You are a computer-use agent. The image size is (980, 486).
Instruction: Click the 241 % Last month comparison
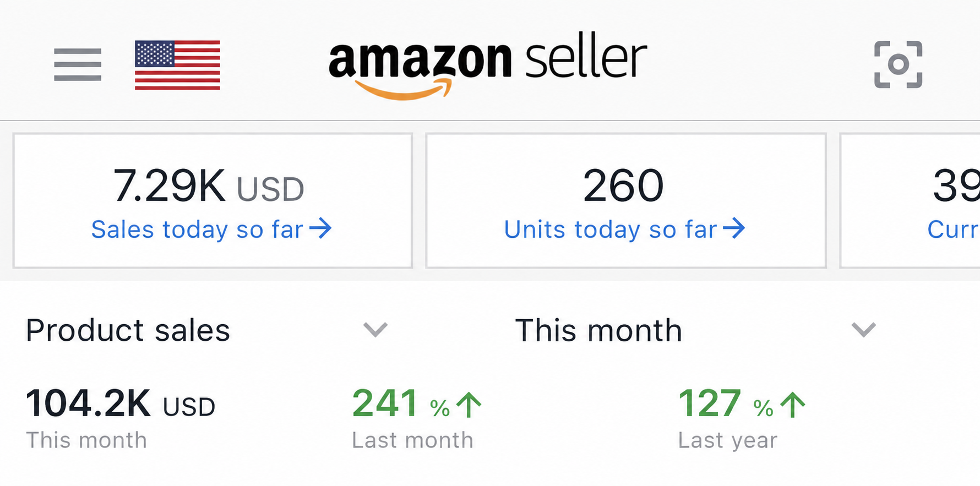pyautogui.click(x=416, y=418)
